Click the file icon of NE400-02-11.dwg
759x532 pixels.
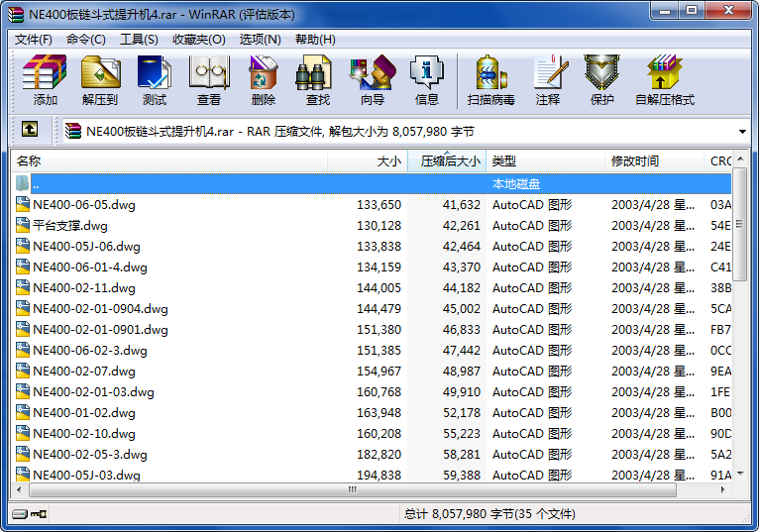(22, 287)
